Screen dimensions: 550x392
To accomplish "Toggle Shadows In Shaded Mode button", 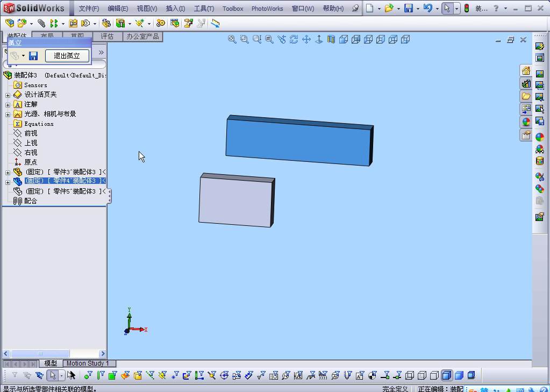I will pyautogui.click(x=471, y=375).
